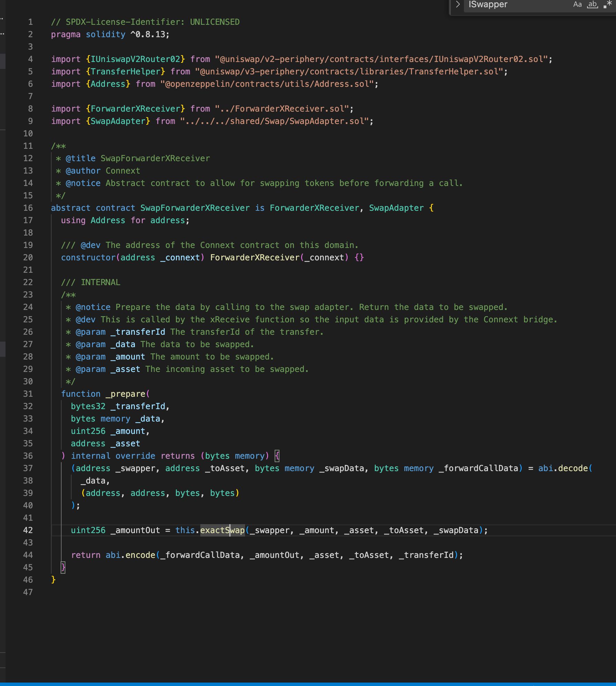Click line number 42 in the gutter
The image size is (616, 686).
tap(28, 530)
